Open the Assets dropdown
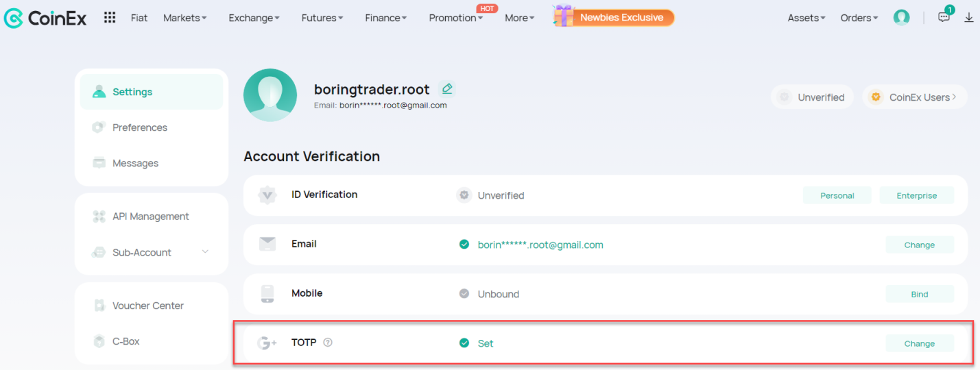This screenshot has height=370, width=980. pos(806,18)
